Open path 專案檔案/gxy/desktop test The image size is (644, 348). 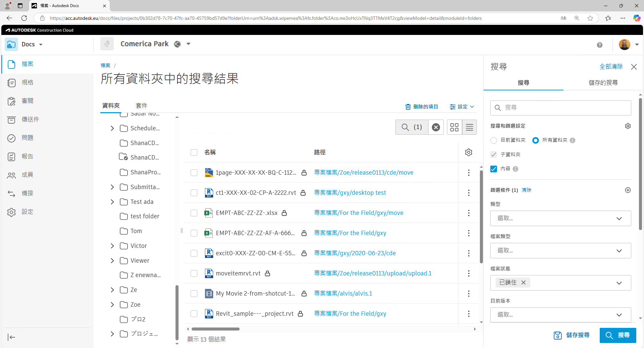pos(350,193)
